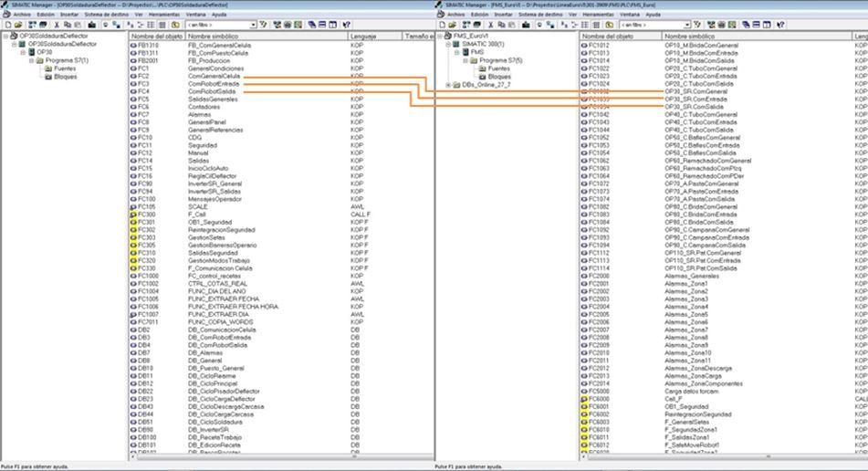Select data block DB2 DB_ComunicacionCelula

pos(193,330)
